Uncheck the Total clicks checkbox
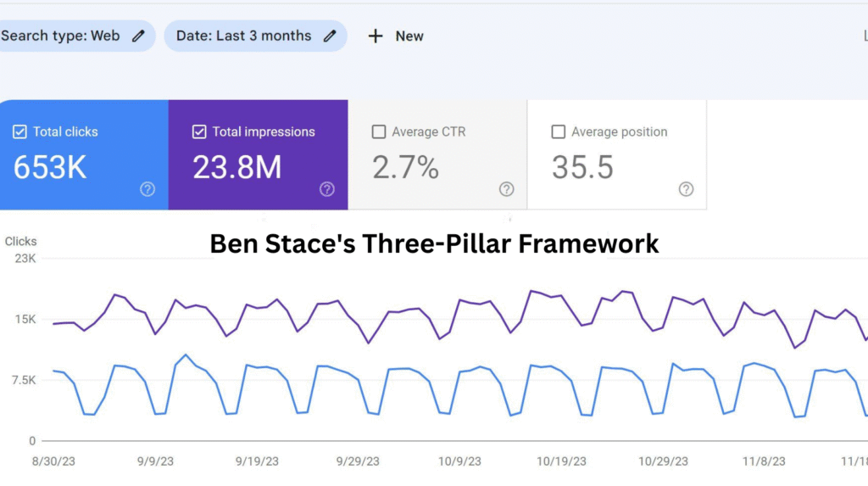 19,131
